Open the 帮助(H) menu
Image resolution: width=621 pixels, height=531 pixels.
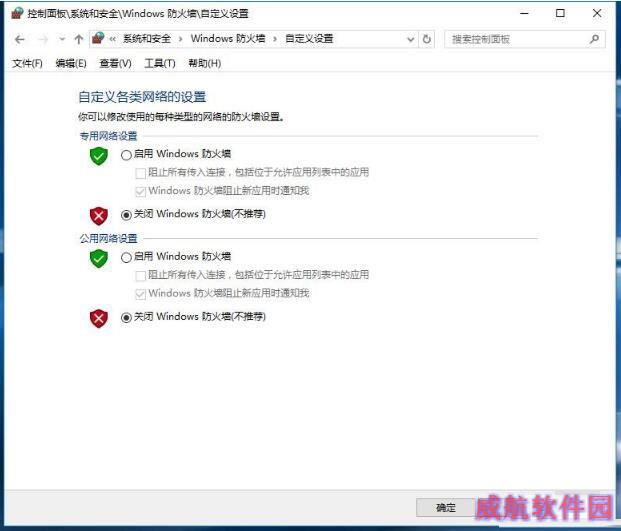pos(204,63)
